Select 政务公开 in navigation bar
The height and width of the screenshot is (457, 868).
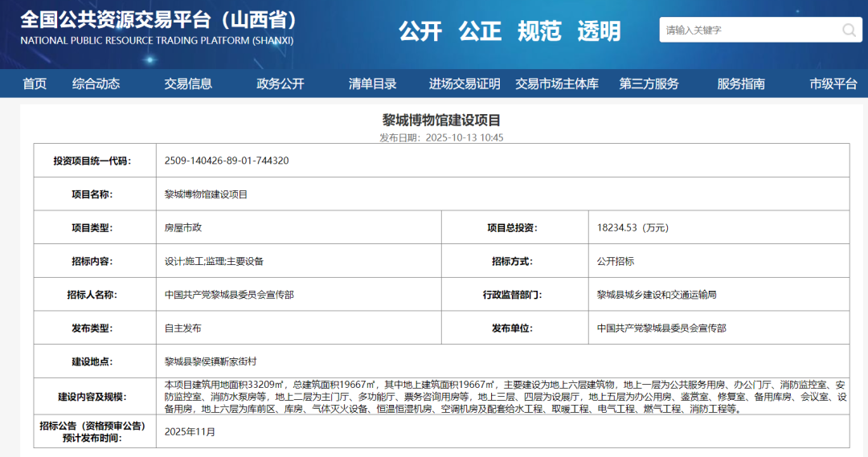click(280, 84)
